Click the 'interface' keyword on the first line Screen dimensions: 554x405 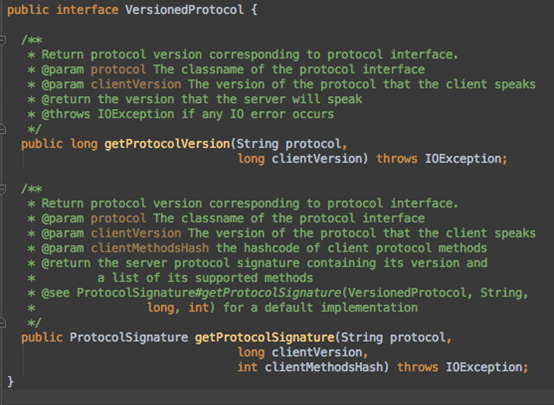[x=87, y=10]
